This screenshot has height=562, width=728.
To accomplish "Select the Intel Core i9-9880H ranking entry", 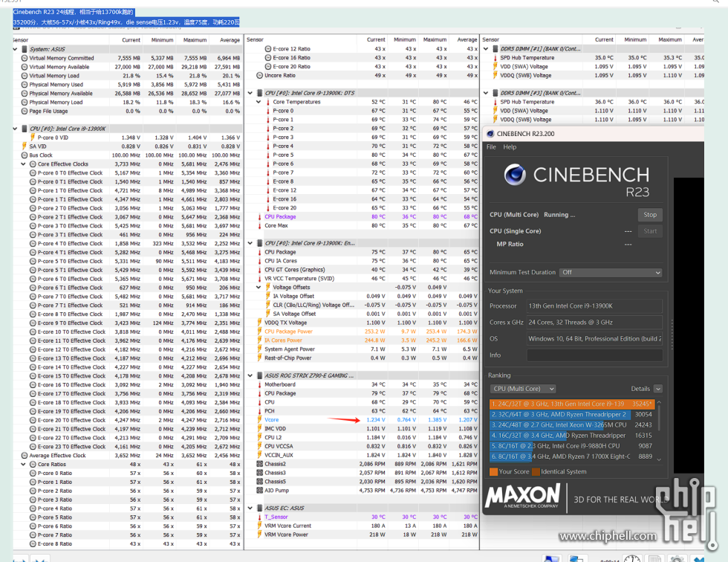I will click(x=572, y=446).
